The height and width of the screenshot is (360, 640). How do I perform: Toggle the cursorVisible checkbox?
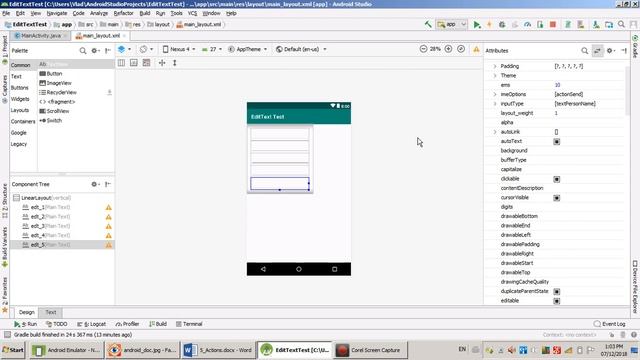pos(556,198)
